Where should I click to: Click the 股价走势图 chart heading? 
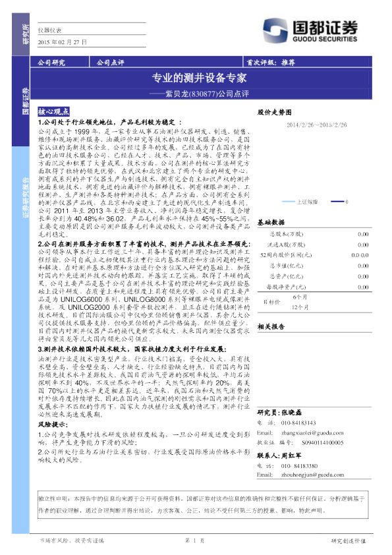click(x=275, y=112)
